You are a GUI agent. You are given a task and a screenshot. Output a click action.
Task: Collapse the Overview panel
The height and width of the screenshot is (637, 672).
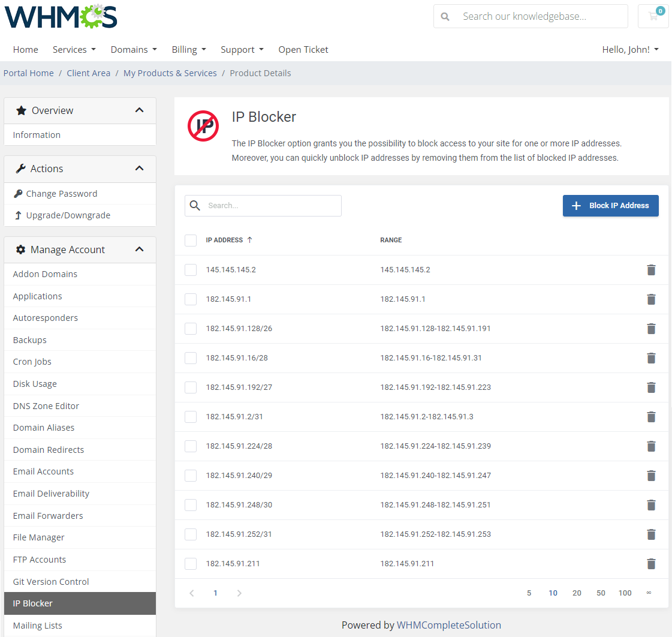click(139, 110)
